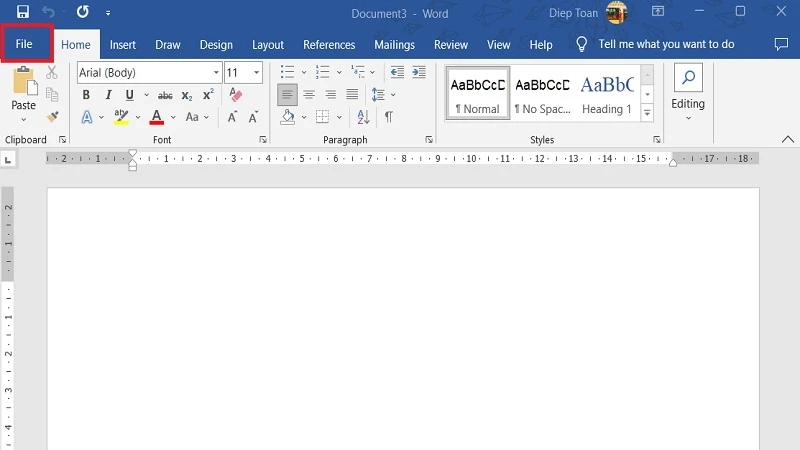This screenshot has height=450, width=800.
Task: Open the font size 11 dropdown
Action: (257, 72)
